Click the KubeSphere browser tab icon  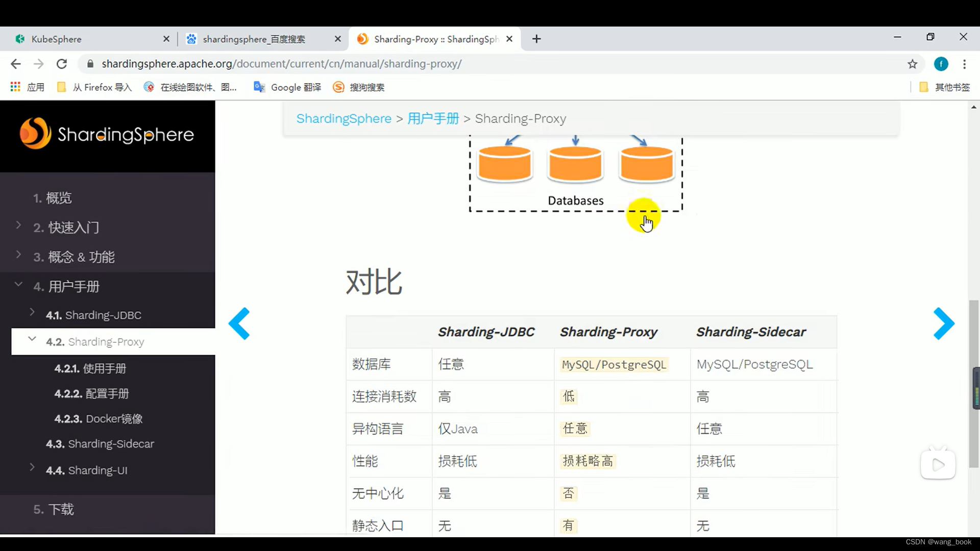coord(19,38)
